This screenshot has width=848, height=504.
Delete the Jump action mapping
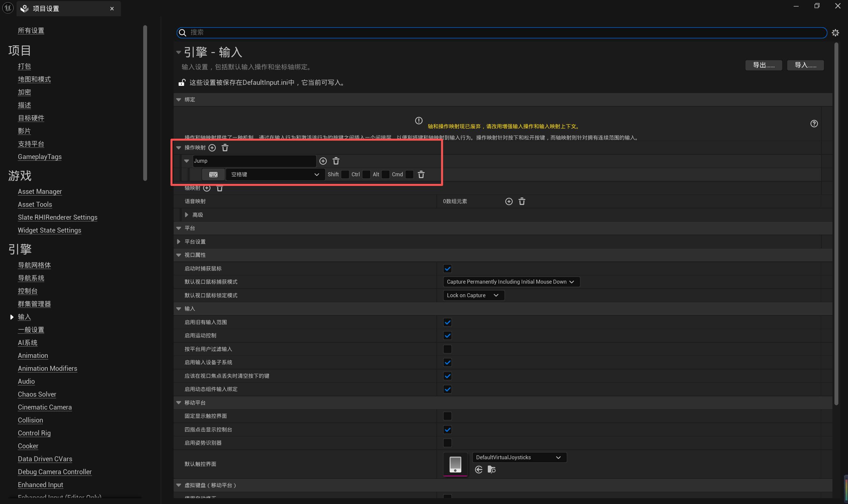(x=336, y=161)
